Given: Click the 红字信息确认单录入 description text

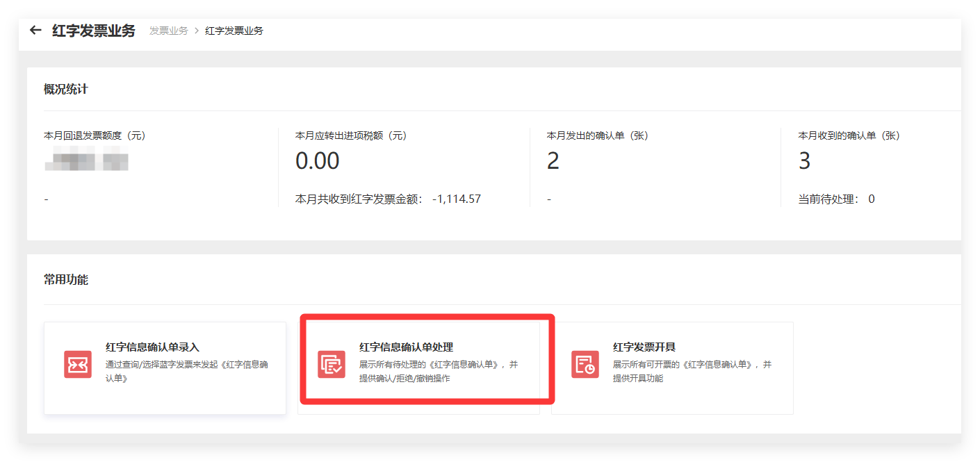Looking at the screenshot, I should coord(186,372).
